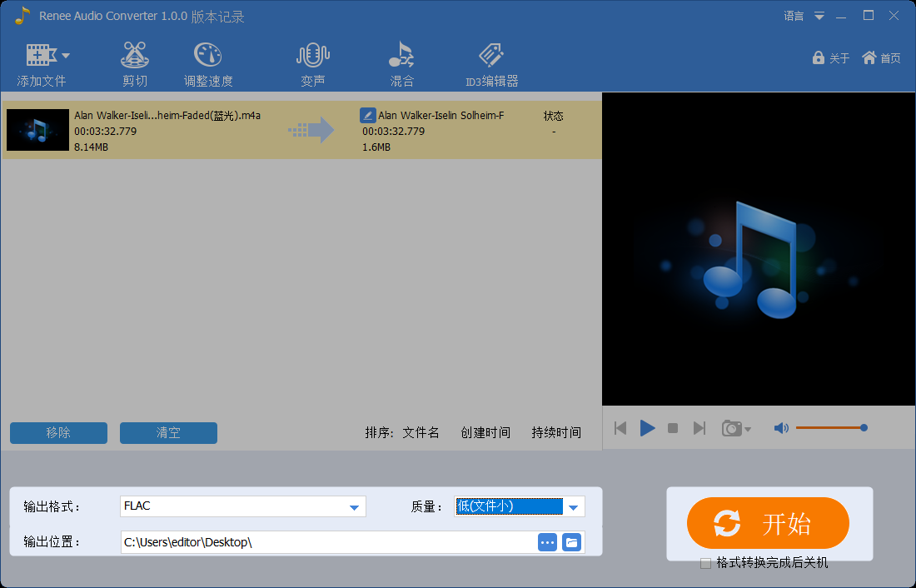Click the camera snapshot icon
Image resolution: width=916 pixels, height=588 pixels.
[x=731, y=428]
